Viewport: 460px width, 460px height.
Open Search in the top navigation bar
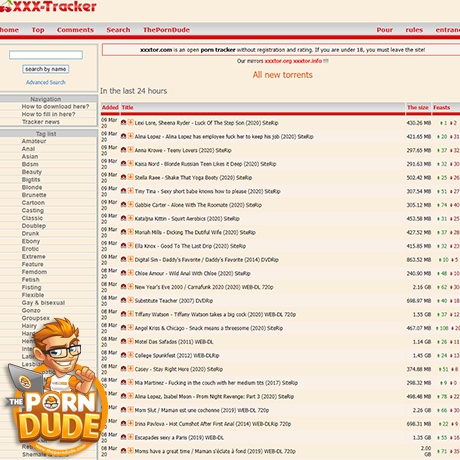coord(118,30)
